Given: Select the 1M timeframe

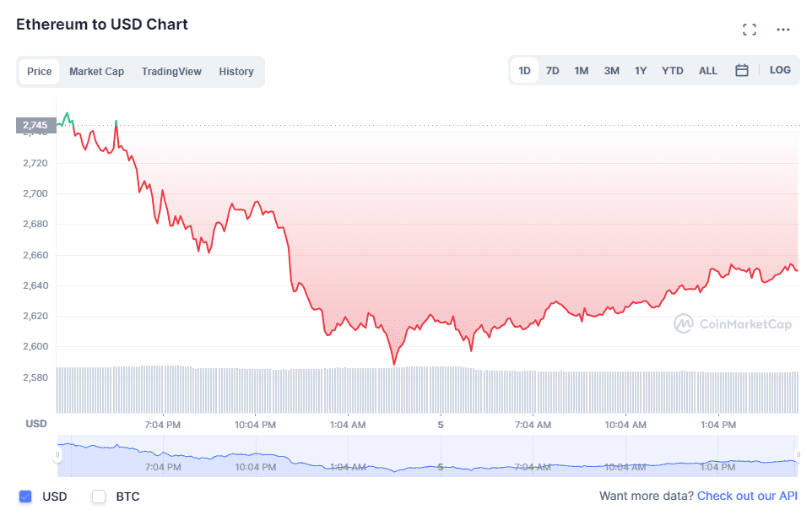Looking at the screenshot, I should pos(581,70).
